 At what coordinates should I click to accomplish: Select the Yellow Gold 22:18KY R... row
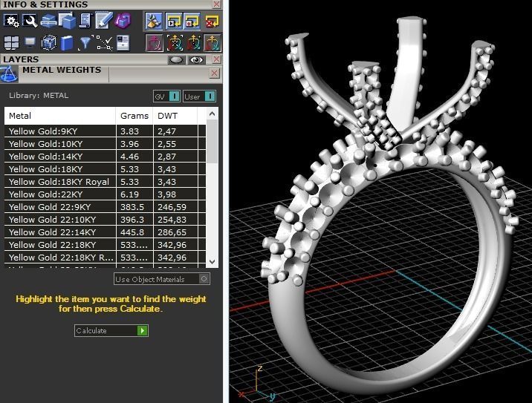pos(106,258)
